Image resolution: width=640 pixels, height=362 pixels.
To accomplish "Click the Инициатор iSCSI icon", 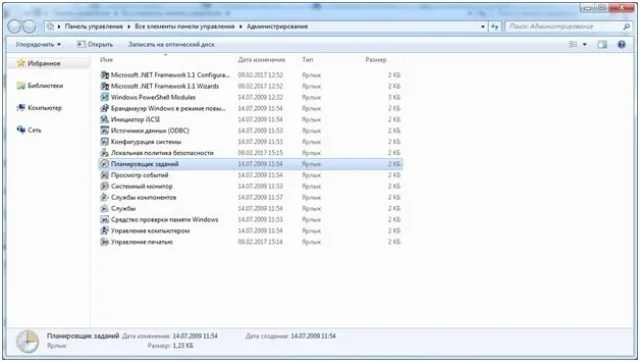I will pyautogui.click(x=104, y=120).
